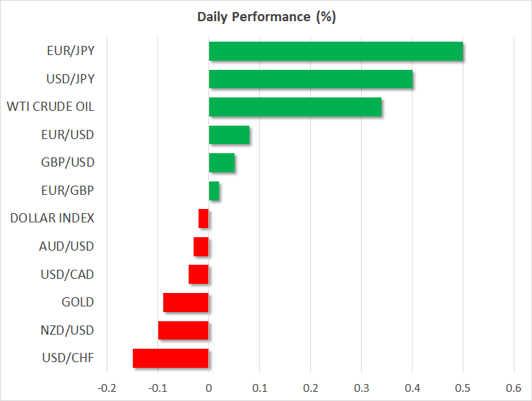Select the red Dollar Index bar
Viewport: 532px width, 401px height.
pyautogui.click(x=203, y=218)
